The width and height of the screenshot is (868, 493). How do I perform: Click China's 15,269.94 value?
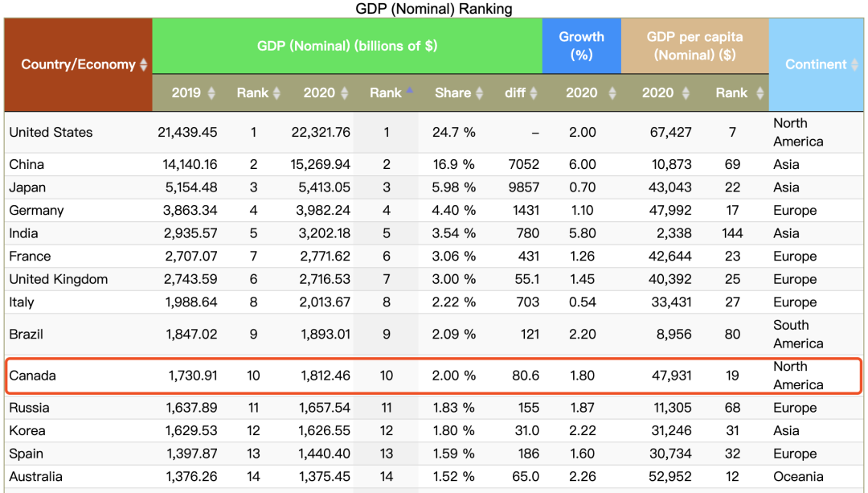click(x=321, y=165)
